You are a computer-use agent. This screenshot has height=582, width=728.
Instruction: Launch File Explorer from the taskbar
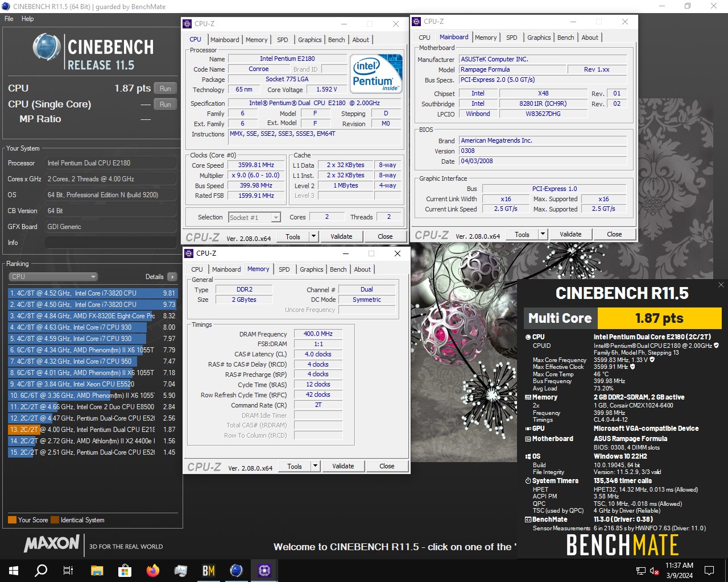[x=97, y=570]
